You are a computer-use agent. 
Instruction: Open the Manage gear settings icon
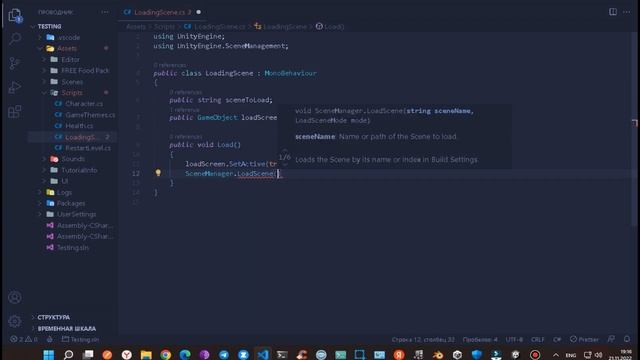(15, 321)
